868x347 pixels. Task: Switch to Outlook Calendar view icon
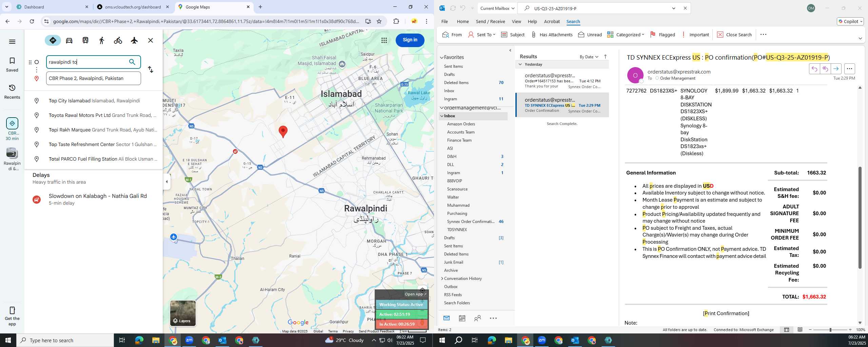click(462, 318)
